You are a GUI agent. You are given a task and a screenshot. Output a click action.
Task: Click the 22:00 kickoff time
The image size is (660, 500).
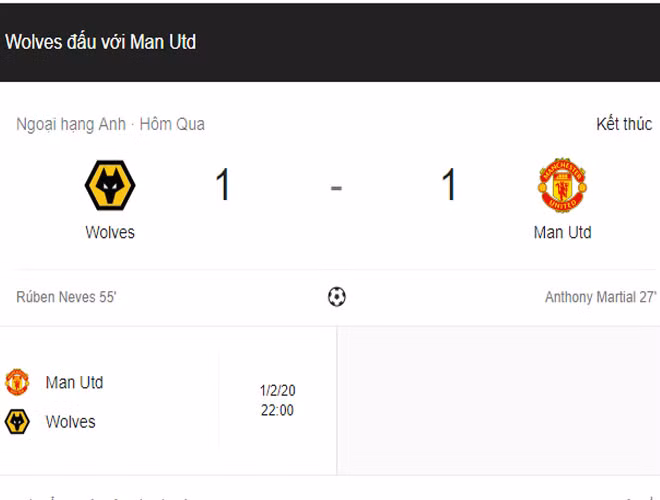[x=277, y=410]
